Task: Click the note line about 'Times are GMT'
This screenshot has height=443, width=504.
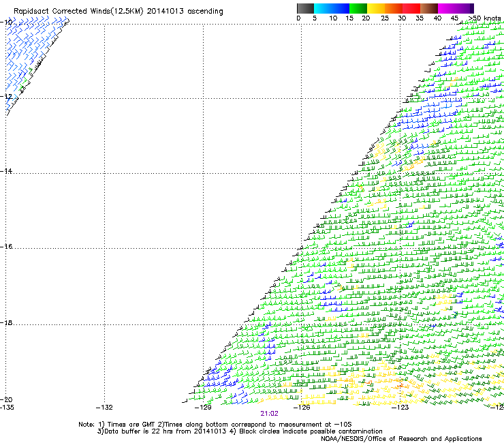Action: (x=215, y=425)
